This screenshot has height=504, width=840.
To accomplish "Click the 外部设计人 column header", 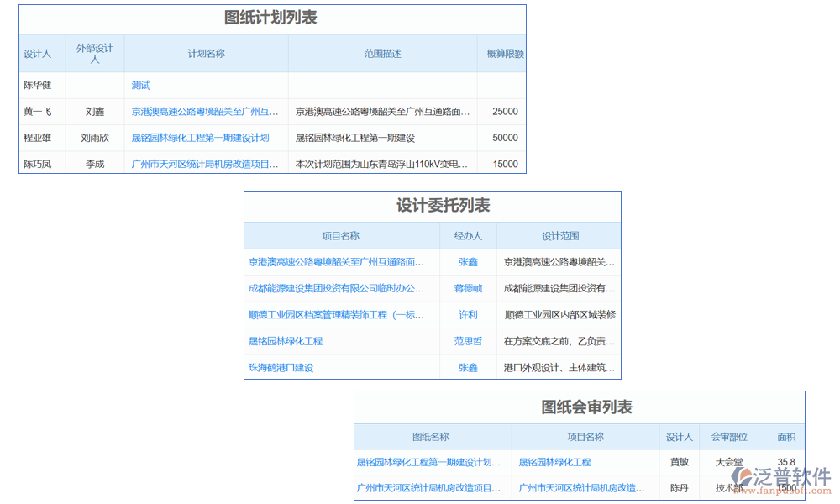I will pyautogui.click(x=94, y=54).
